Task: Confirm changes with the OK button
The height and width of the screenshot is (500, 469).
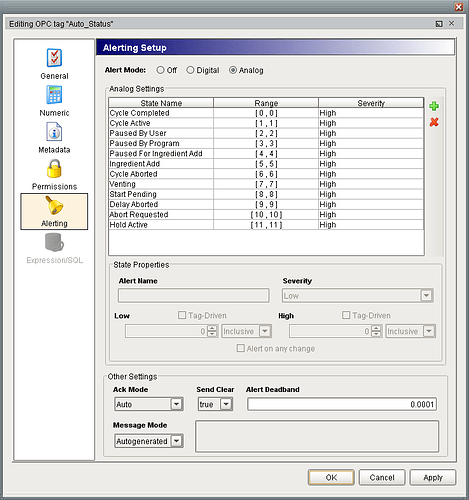Action: [331, 478]
